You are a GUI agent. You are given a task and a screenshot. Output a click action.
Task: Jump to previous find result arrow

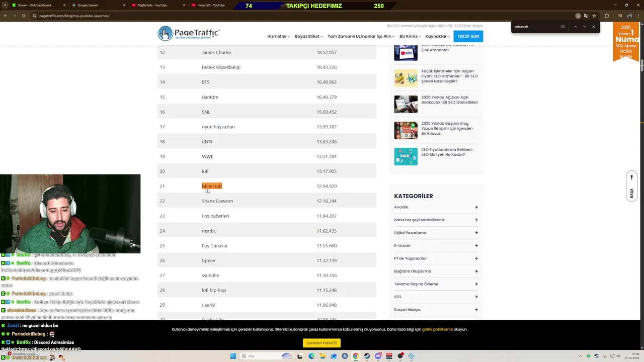[x=575, y=27]
